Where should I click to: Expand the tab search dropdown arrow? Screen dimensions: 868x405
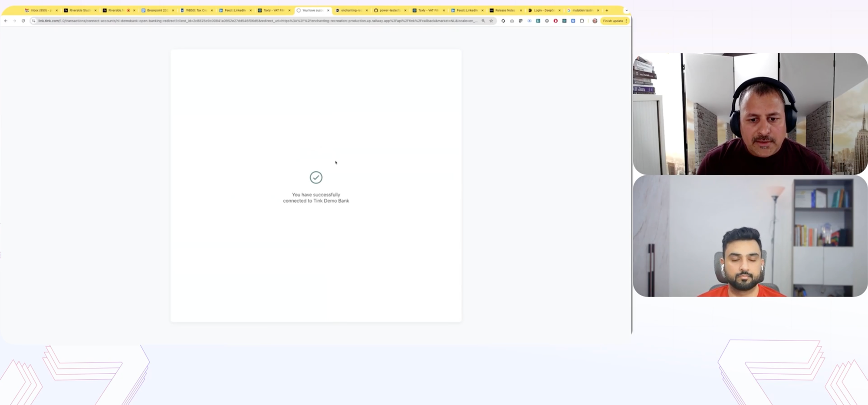tap(626, 10)
